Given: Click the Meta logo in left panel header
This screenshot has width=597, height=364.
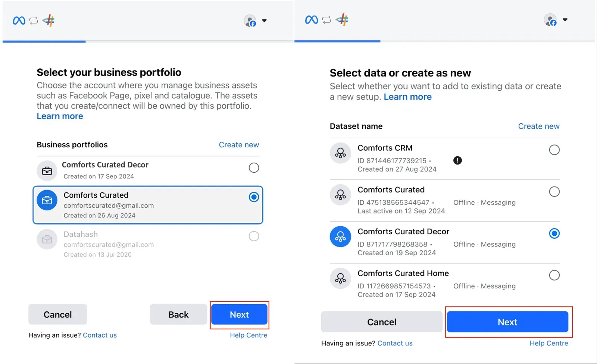Looking at the screenshot, I should (x=19, y=21).
